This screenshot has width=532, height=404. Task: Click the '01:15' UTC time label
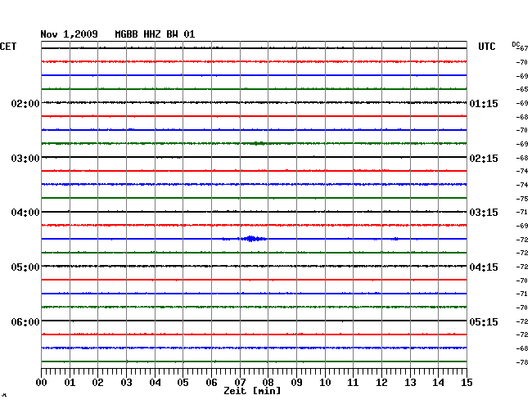[484, 103]
